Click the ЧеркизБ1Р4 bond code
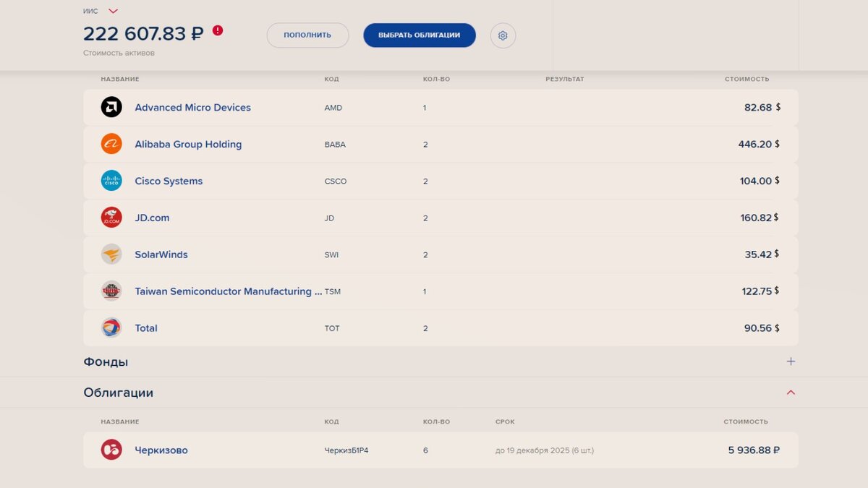868x488 pixels. click(346, 450)
